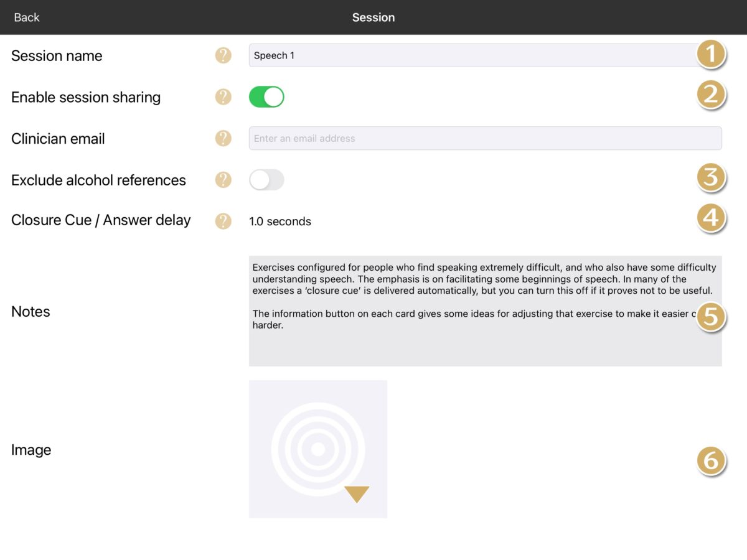Click the numbered badge 6 marker
This screenshot has height=560, width=747.
[710, 461]
